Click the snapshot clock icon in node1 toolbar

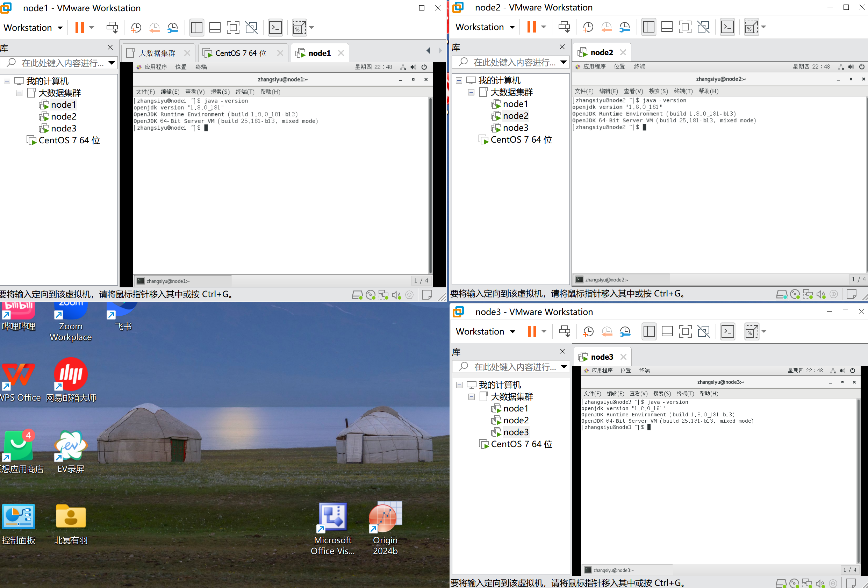click(x=136, y=28)
